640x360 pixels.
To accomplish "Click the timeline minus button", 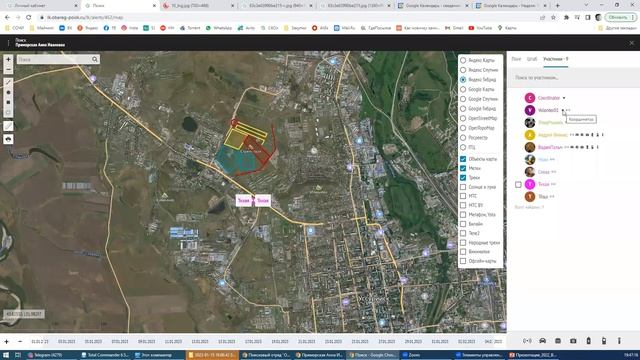I will click(x=20, y=341).
